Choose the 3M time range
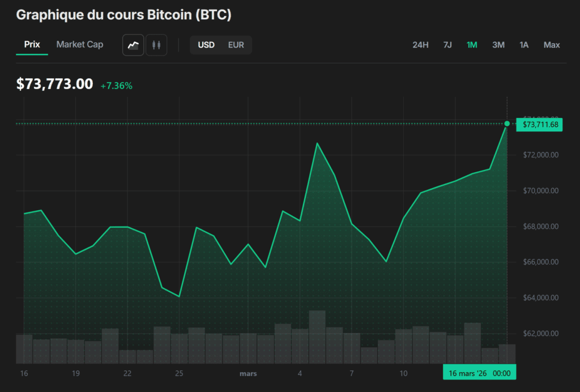The height and width of the screenshot is (392, 580). click(x=498, y=45)
